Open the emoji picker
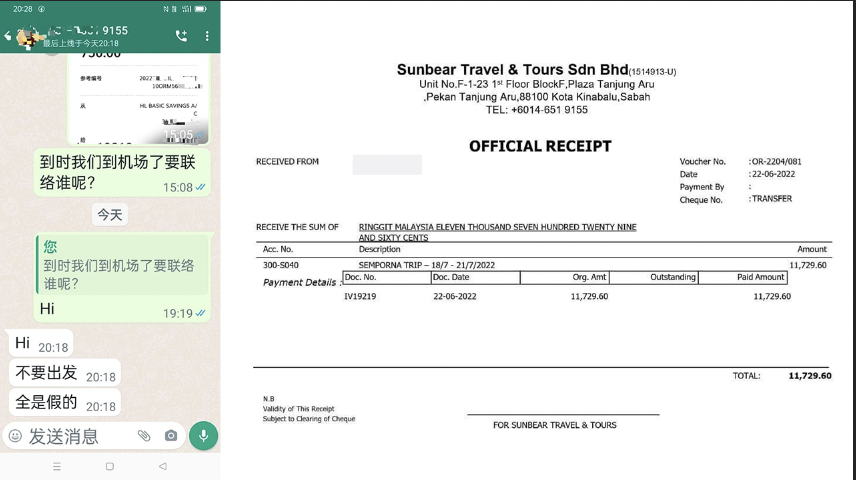 pos(15,436)
